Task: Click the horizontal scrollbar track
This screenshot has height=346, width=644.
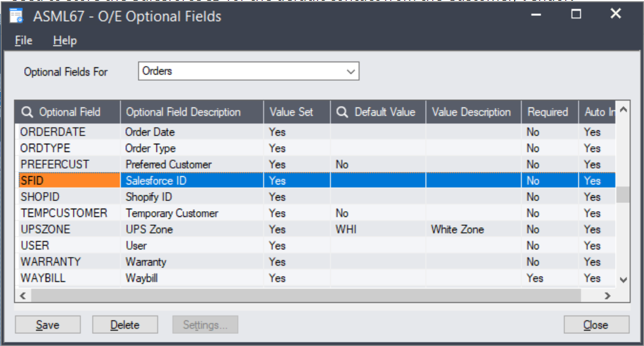Action: pos(318,295)
